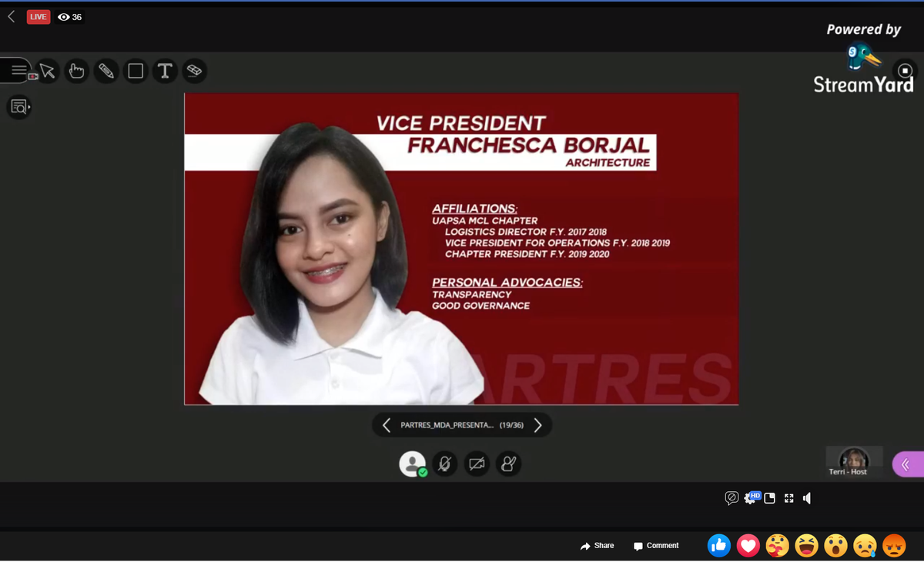The width and height of the screenshot is (924, 562).
Task: Click the raise hand button
Action: 509,463
